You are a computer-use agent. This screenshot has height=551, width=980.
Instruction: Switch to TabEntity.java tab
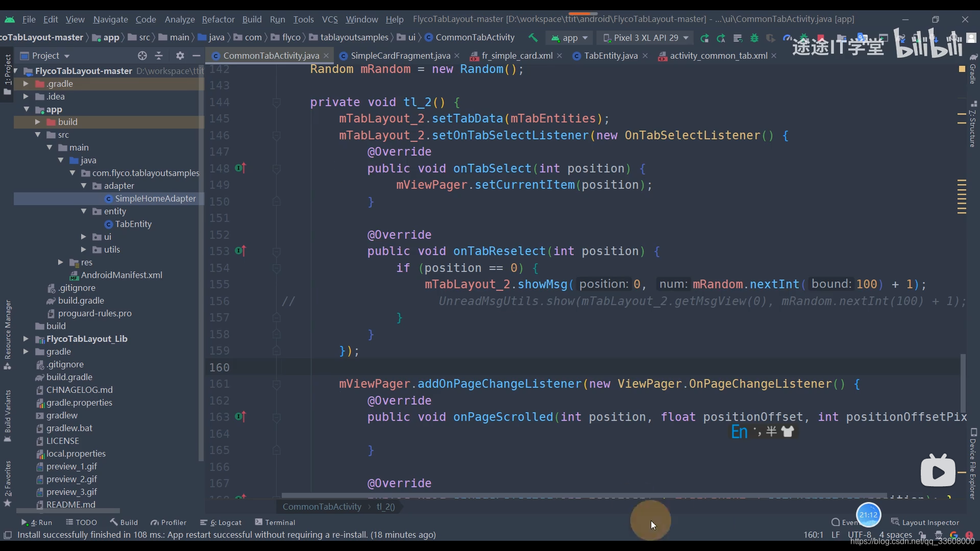click(610, 56)
